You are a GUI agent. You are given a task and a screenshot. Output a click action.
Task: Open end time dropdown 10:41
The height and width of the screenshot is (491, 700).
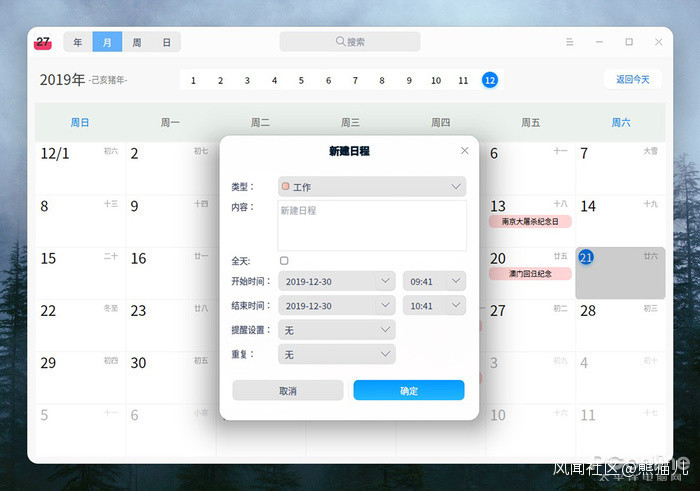(434, 306)
